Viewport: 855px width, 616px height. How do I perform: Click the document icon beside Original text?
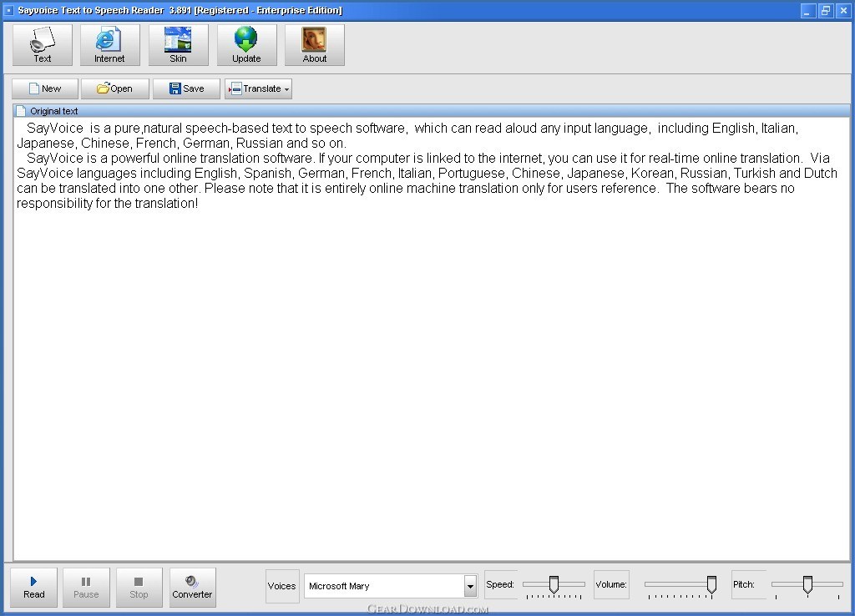pos(21,111)
